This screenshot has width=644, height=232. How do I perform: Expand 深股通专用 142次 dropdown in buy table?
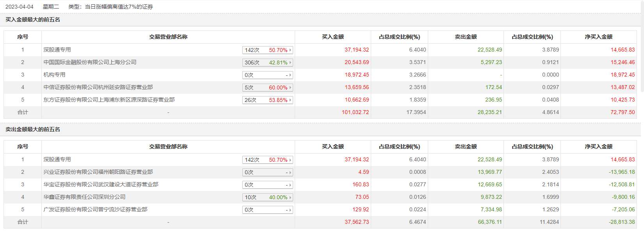click(267, 50)
